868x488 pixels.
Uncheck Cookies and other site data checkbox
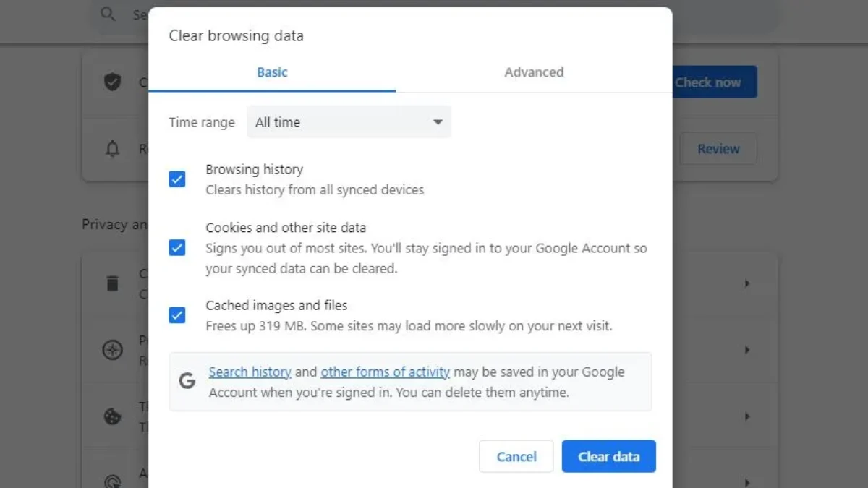click(177, 248)
